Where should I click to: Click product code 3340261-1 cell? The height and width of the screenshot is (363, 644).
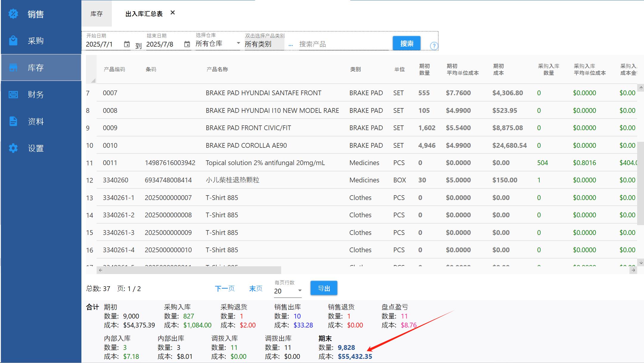119,198
